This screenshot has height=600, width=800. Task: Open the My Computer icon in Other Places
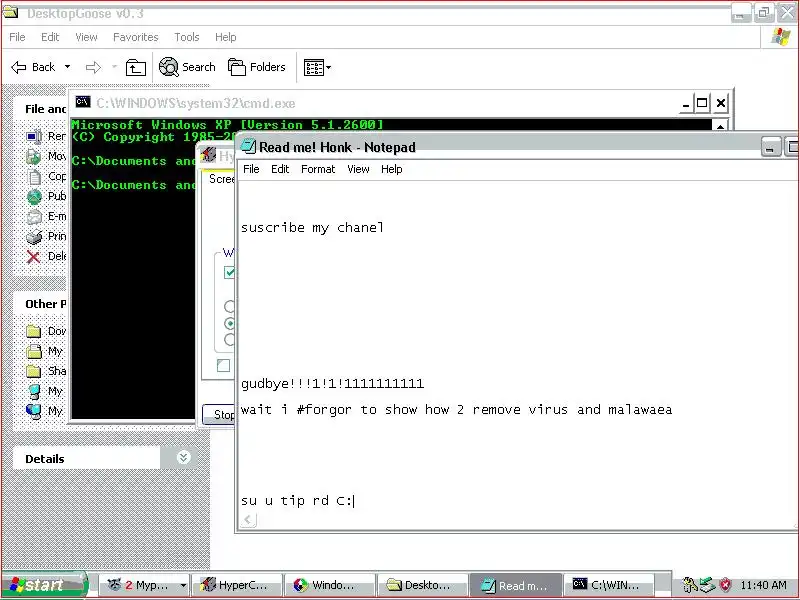pyautogui.click(x=34, y=391)
